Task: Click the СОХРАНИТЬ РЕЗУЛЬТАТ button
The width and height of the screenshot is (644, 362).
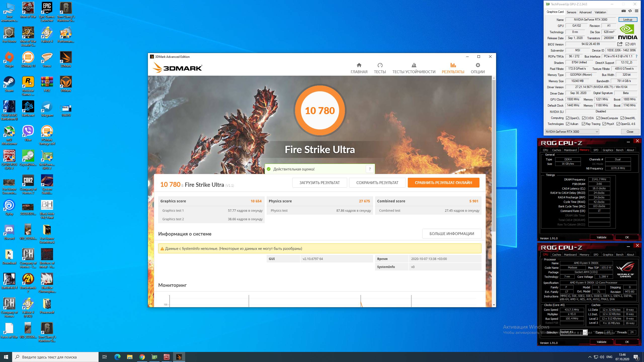Action: (x=377, y=183)
